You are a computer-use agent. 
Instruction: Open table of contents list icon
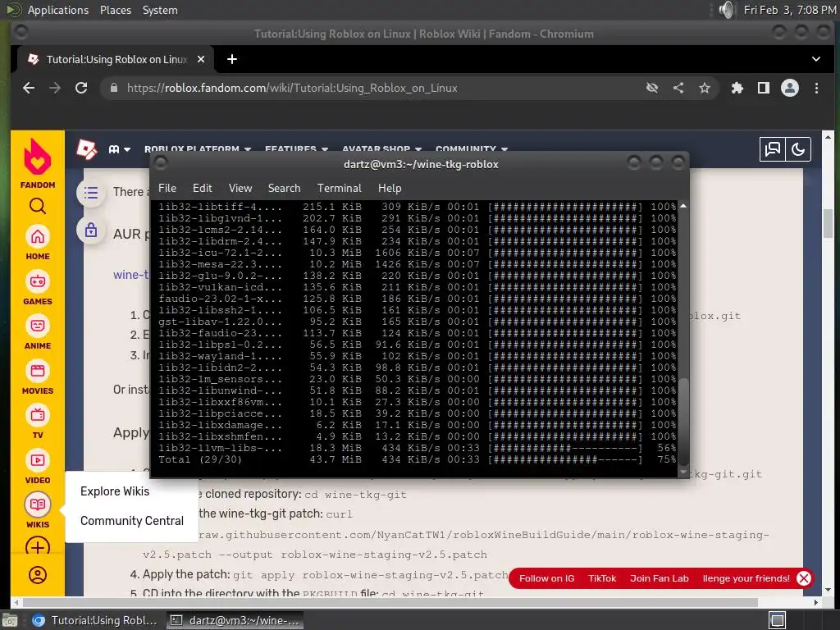[x=90, y=192]
